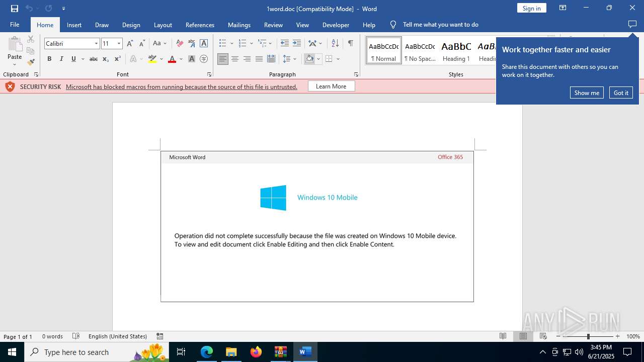Open the References tab
The width and height of the screenshot is (644, 362).
200,25
